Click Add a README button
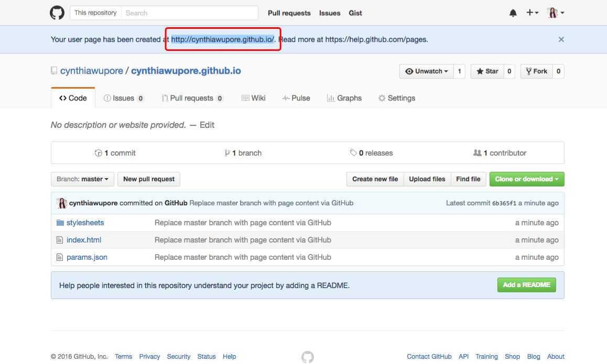607x364 pixels. pos(526,285)
